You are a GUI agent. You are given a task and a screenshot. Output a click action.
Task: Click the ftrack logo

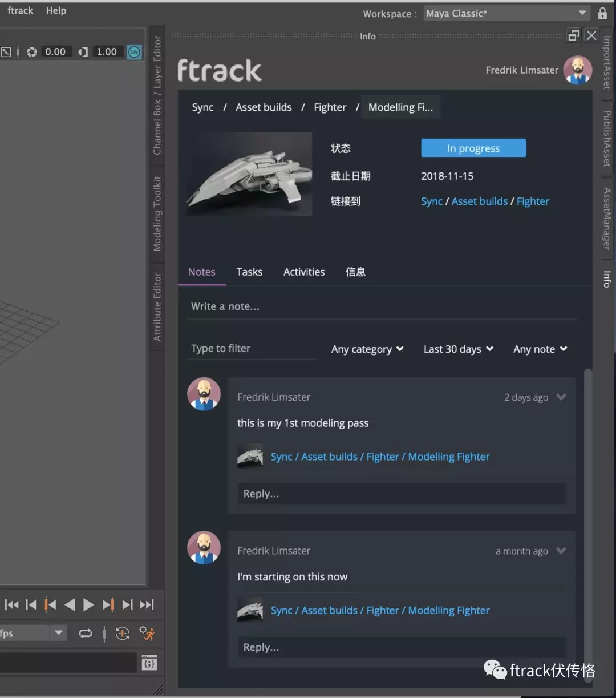tap(219, 71)
